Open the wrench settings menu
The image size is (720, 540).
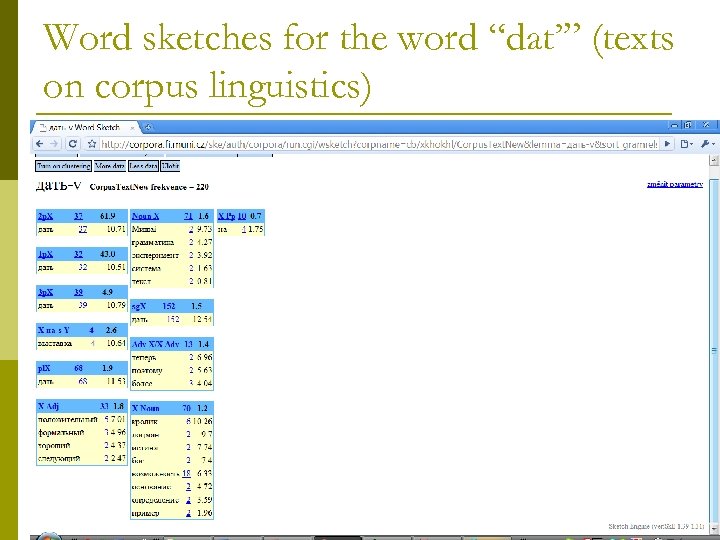coord(707,144)
